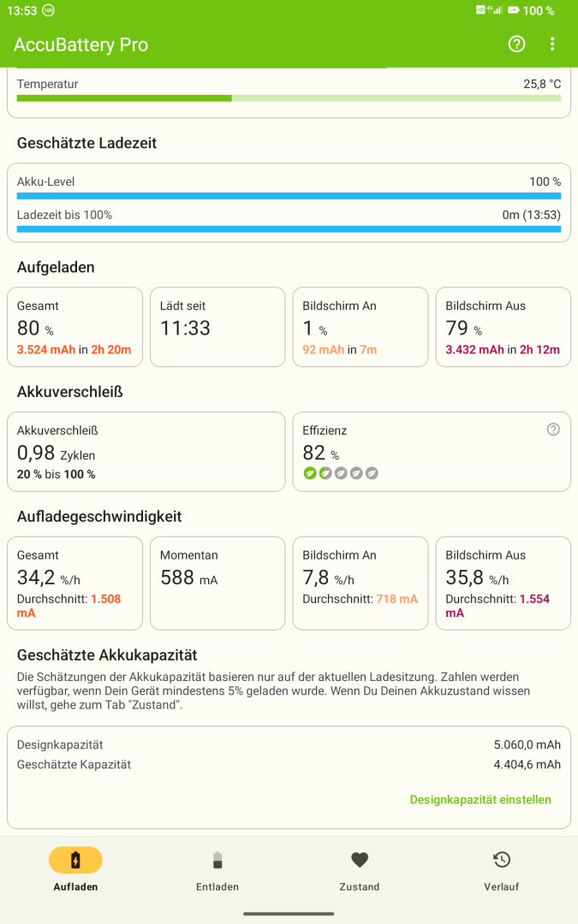Switch to the Verlauf tab label
The height and width of the screenshot is (924, 578).
[x=502, y=887]
